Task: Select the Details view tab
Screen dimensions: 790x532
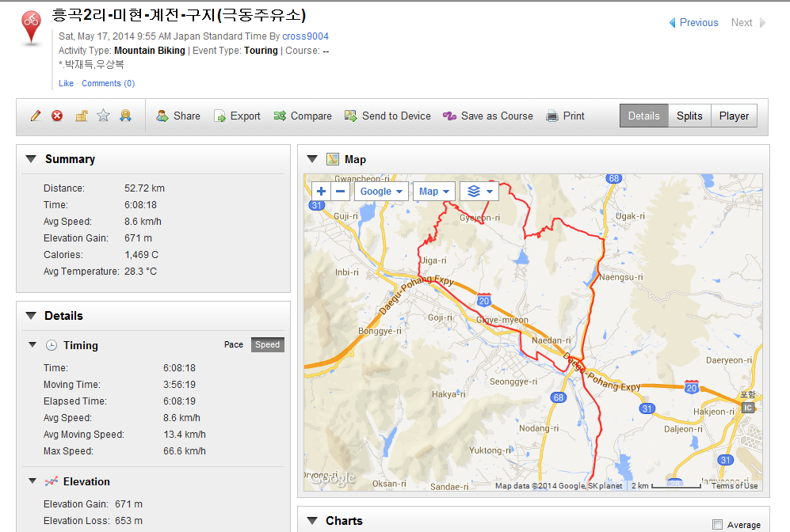Action: (x=644, y=116)
